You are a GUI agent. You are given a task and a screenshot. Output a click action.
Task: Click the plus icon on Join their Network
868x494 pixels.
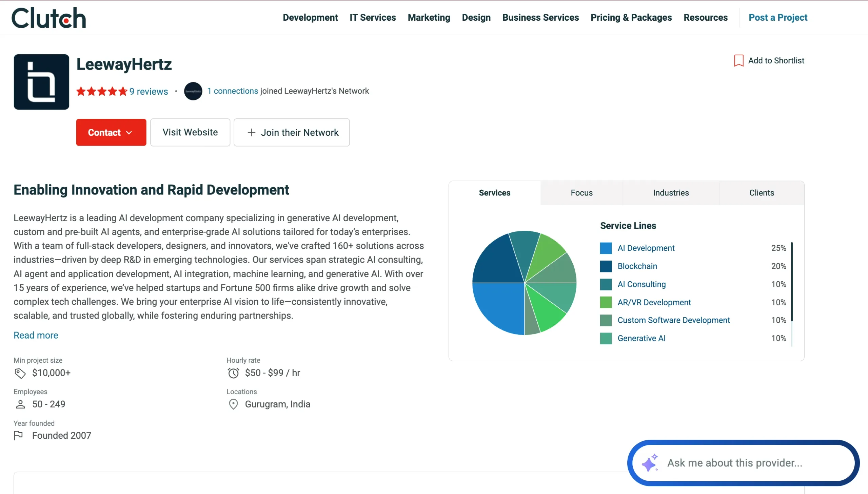tap(251, 132)
